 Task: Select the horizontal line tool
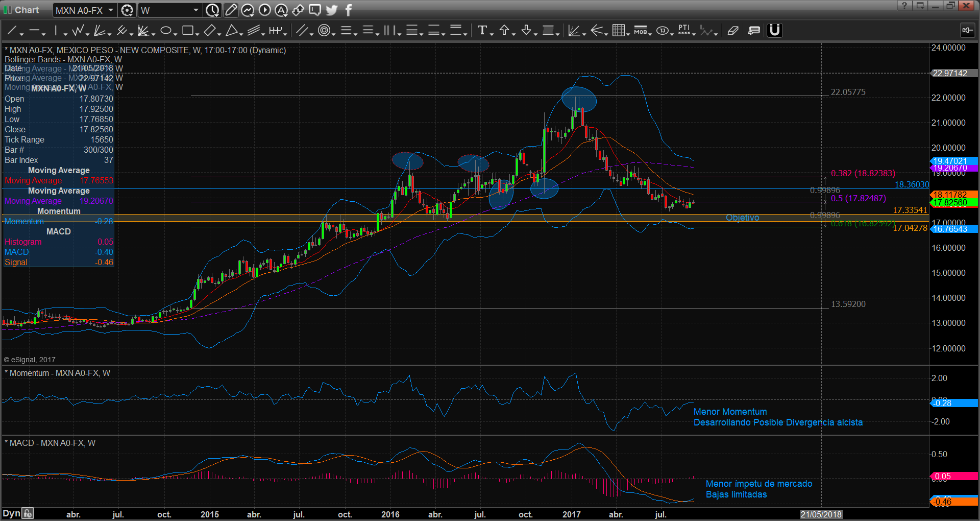click(x=34, y=31)
